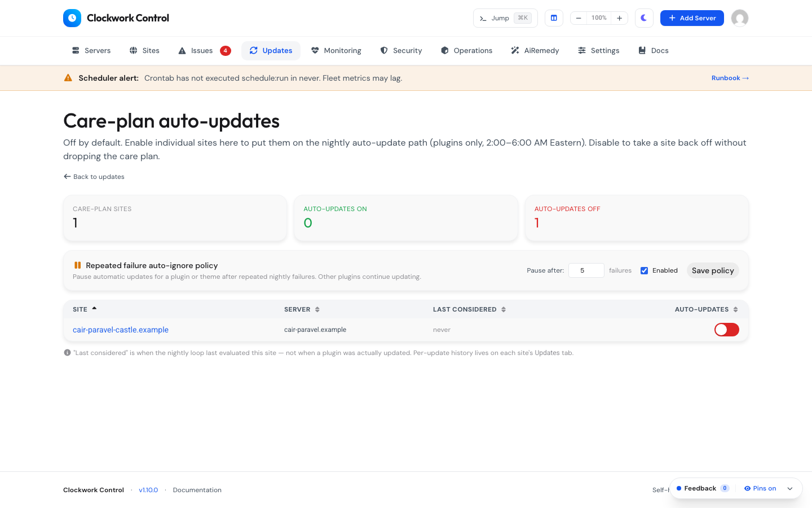Navigate to the Monitoring tab
Image resolution: width=812 pixels, height=508 pixels.
click(x=336, y=51)
